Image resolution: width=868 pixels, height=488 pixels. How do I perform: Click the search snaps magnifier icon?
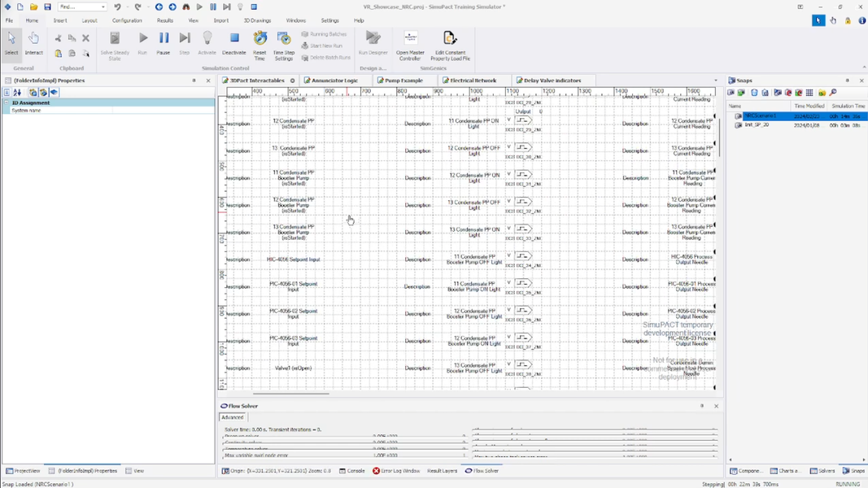[x=833, y=93]
